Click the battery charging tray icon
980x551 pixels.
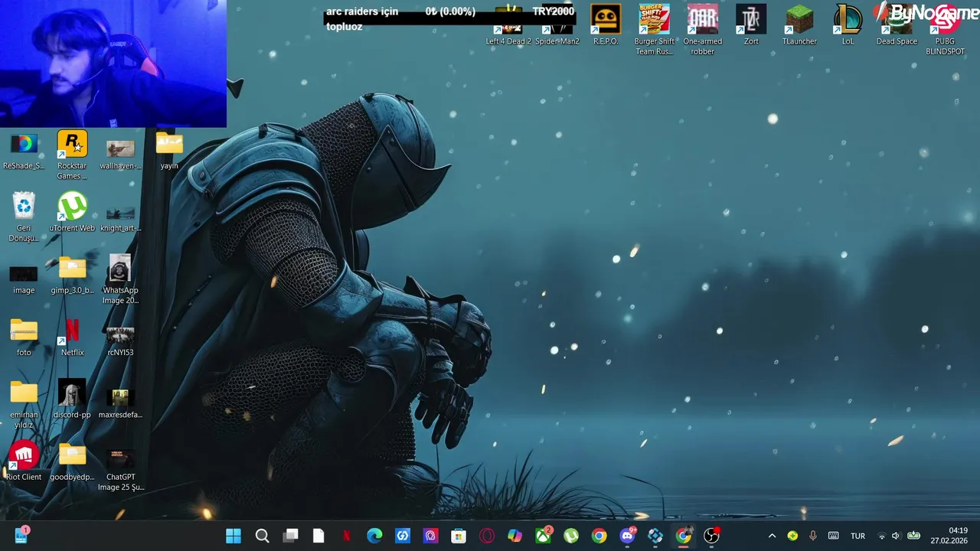tap(913, 536)
